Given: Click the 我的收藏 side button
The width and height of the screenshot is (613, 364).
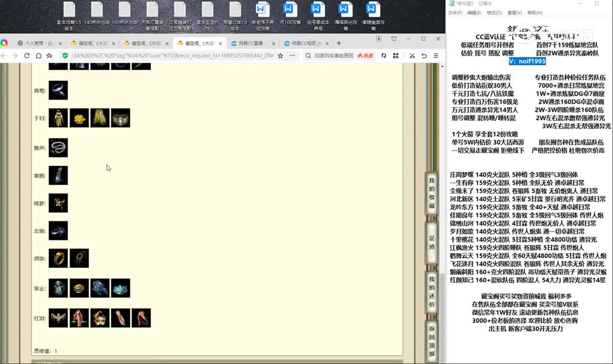Looking at the screenshot, I should click(431, 193).
